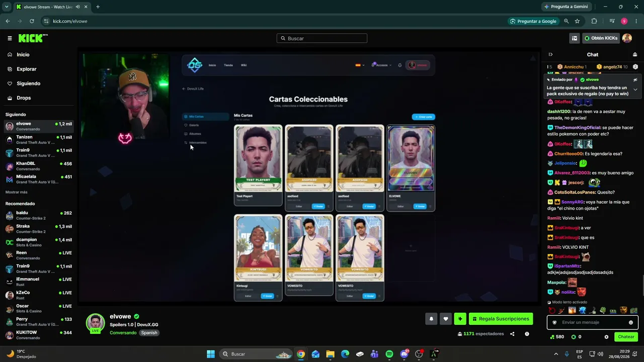Open KhanDBL channel in sidebar
Image resolution: width=644 pixels, height=362 pixels.
point(39,166)
